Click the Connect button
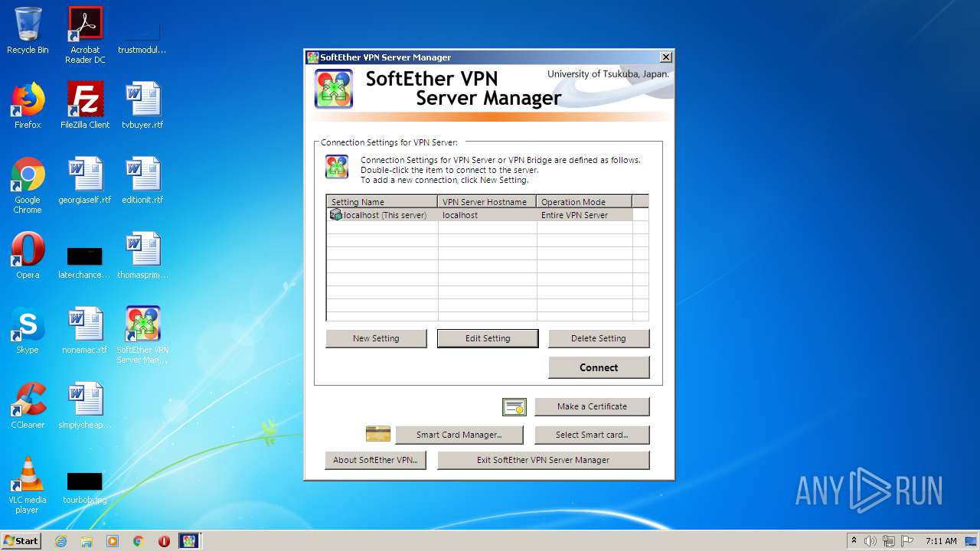 click(599, 367)
